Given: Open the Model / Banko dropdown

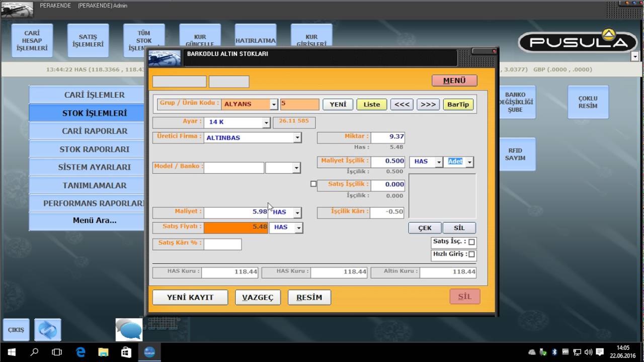Looking at the screenshot, I should click(296, 168).
